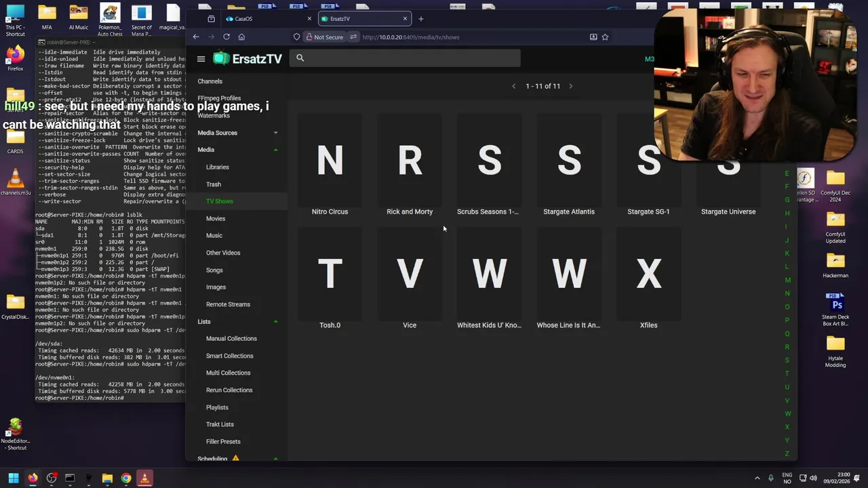
Task: Open the ErsatzTV hamburger menu
Action: tap(201, 59)
